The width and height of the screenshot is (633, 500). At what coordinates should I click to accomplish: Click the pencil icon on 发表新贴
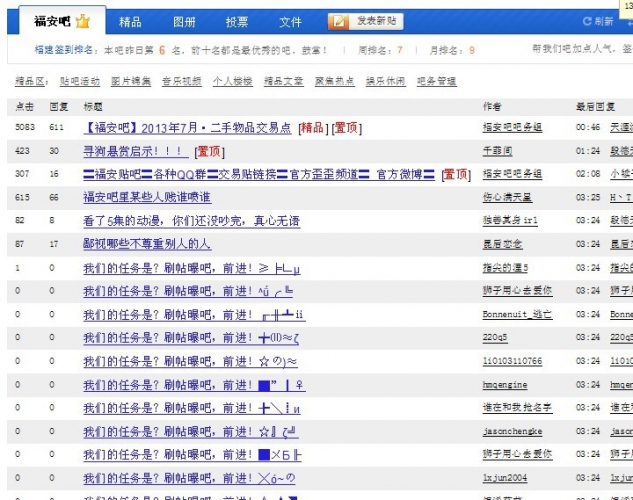pyautogui.click(x=340, y=21)
